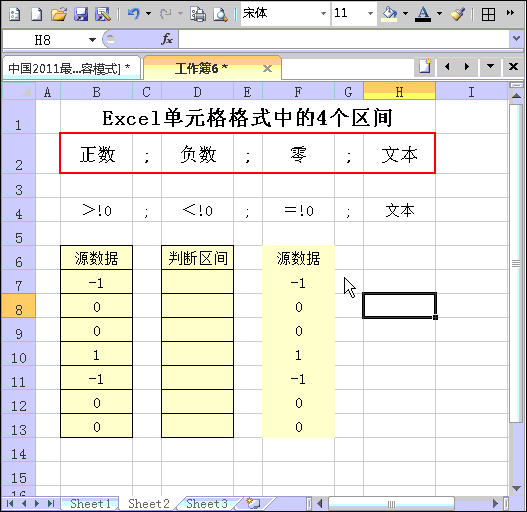527x512 pixels.
Task: Open the font size dropdown showing 11
Action: pyautogui.click(x=370, y=13)
